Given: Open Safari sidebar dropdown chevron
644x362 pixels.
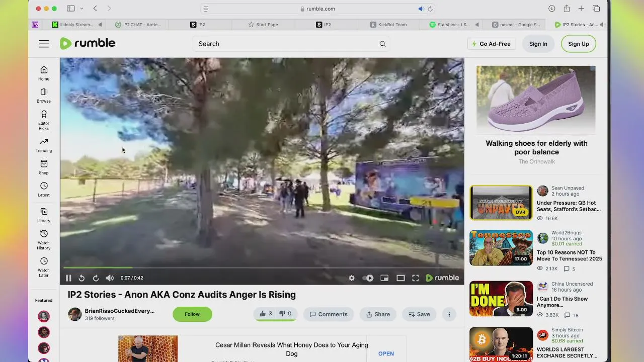Looking at the screenshot, I should [x=82, y=9].
